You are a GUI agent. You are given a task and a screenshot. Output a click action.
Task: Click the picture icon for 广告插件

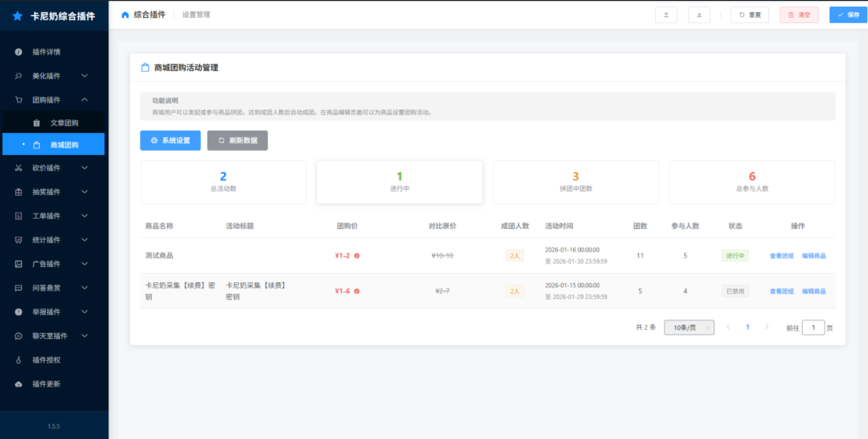click(19, 264)
